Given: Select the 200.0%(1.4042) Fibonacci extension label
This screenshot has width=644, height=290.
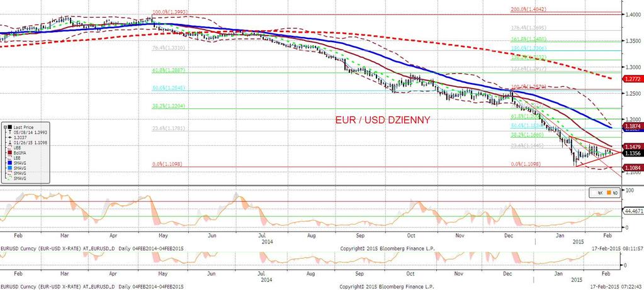Looking at the screenshot, I should click(528, 9).
